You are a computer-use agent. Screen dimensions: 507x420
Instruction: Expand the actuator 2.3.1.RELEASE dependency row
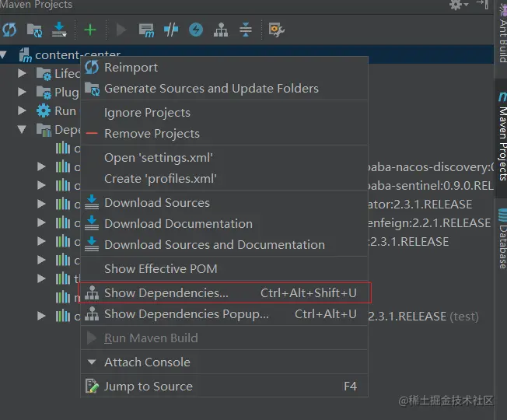coord(41,204)
